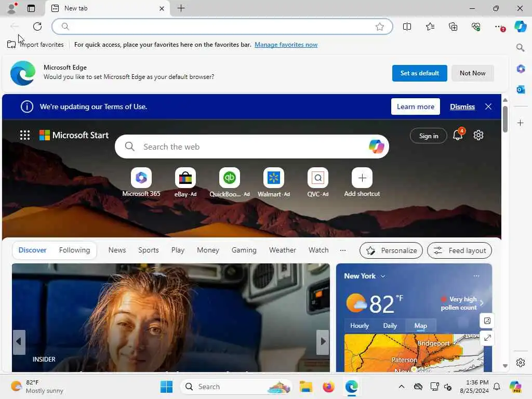Viewport: 532px width, 399px height.
Task: Open the tab actions menu icon
Action: tap(31, 8)
